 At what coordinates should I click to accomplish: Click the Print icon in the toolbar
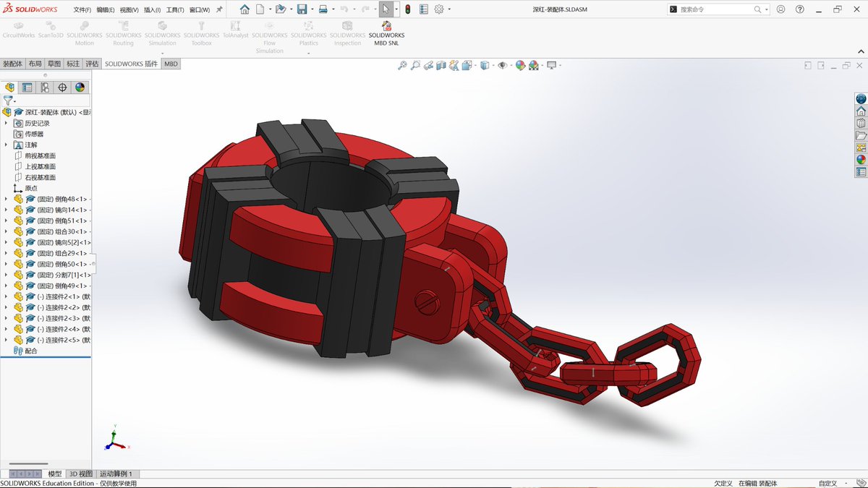323,9
